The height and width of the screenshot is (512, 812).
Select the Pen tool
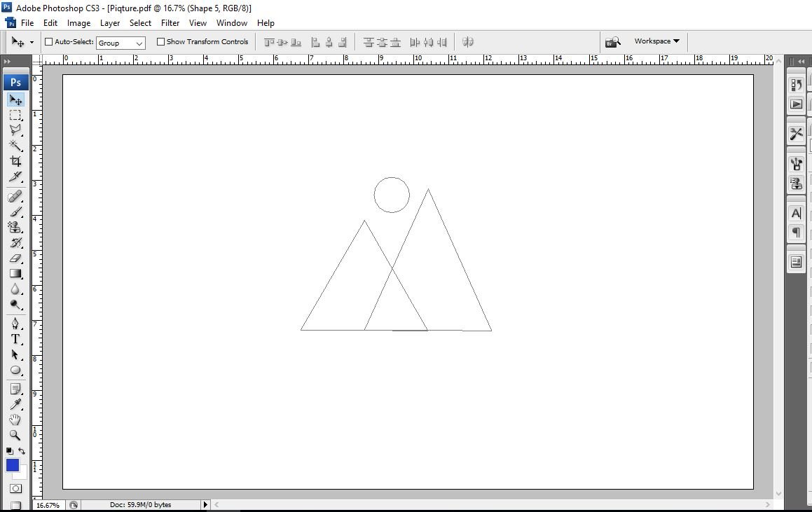point(15,324)
